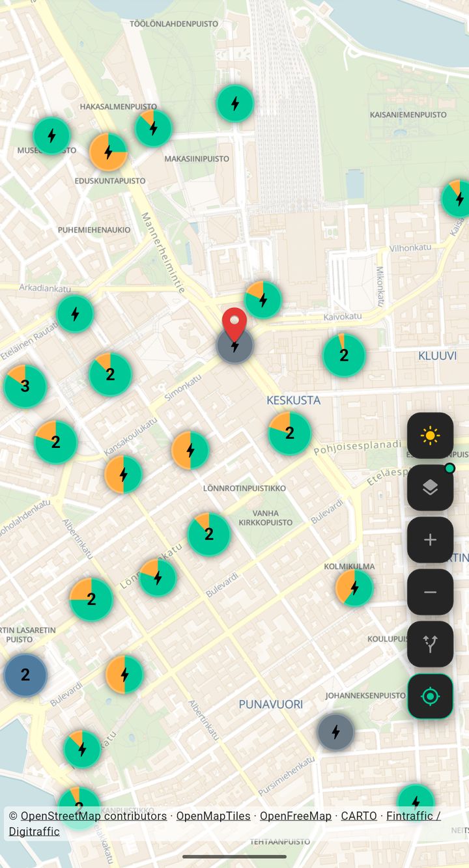The width and height of the screenshot is (469, 868).
Task: Select orange charger above Eduskuntapuisto
Action: (x=108, y=152)
